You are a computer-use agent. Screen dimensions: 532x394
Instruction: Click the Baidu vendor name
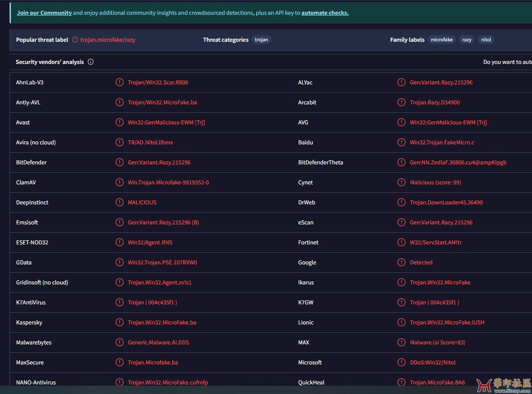(305, 142)
